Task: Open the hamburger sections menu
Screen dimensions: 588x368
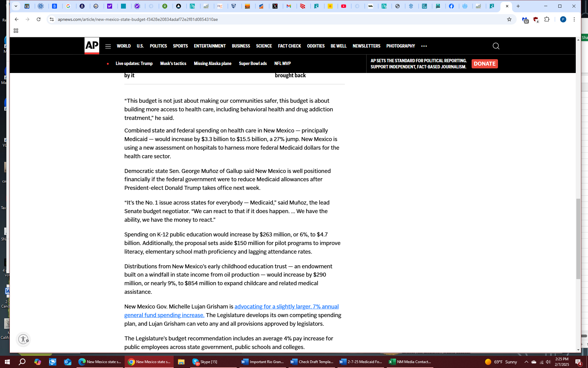Action: pyautogui.click(x=108, y=46)
